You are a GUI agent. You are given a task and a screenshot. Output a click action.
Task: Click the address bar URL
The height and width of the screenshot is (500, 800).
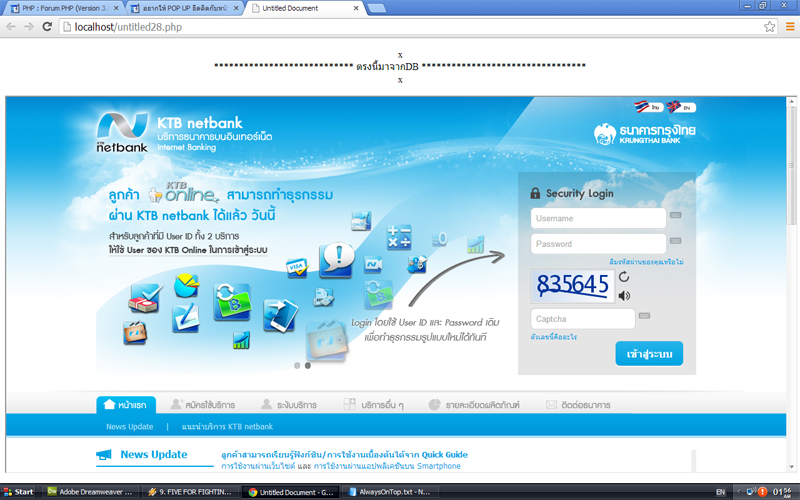(x=128, y=27)
